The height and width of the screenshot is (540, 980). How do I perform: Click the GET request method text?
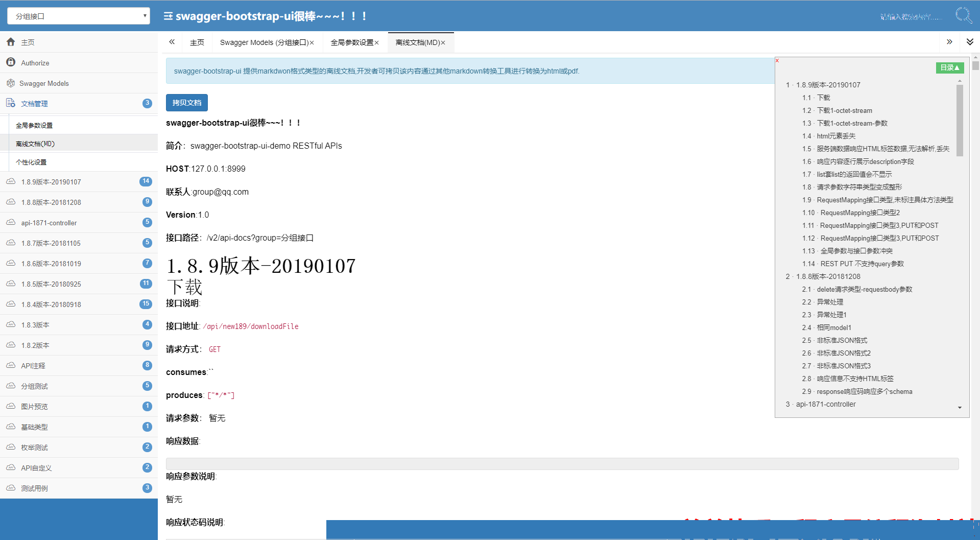[214, 349]
